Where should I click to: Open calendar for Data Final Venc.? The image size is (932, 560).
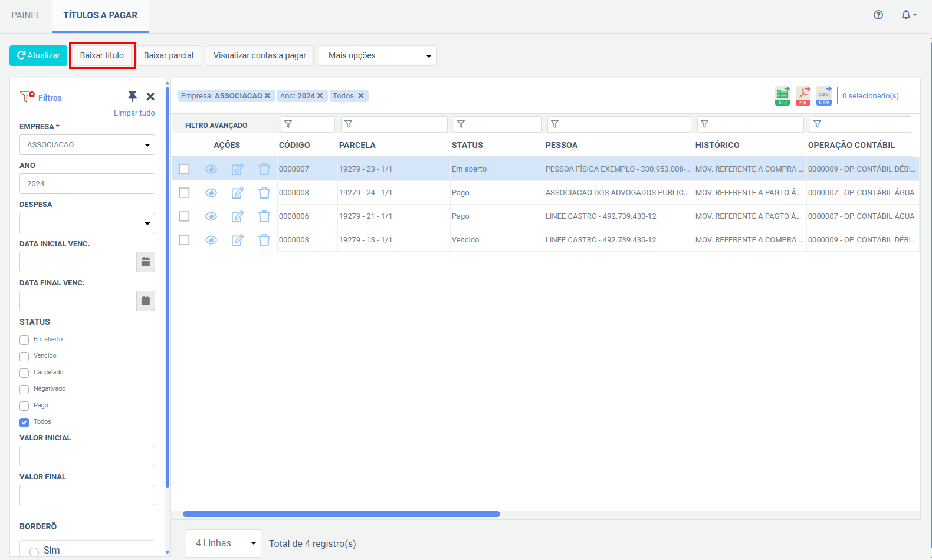[146, 301]
